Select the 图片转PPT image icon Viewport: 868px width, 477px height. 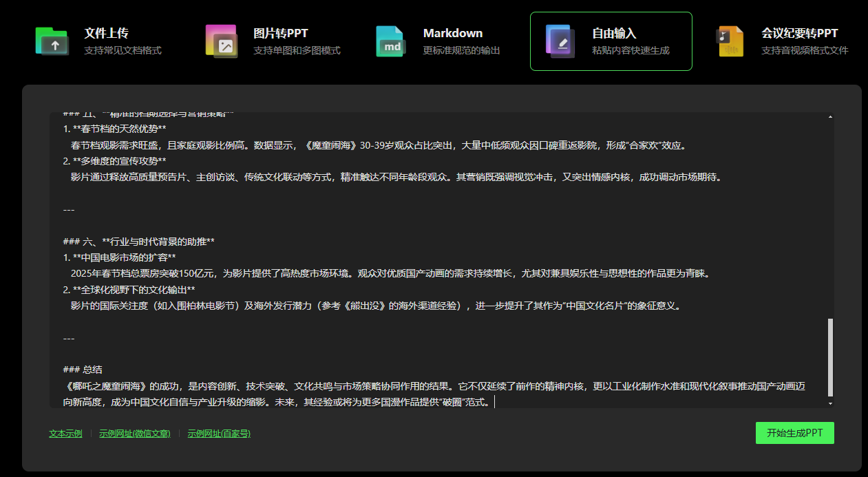[221, 41]
